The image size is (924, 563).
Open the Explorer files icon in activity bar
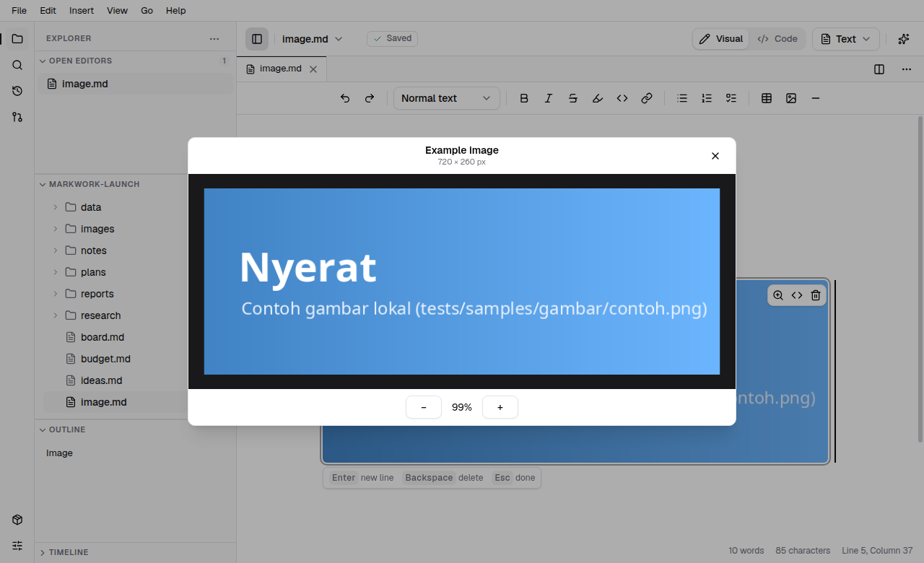point(17,39)
